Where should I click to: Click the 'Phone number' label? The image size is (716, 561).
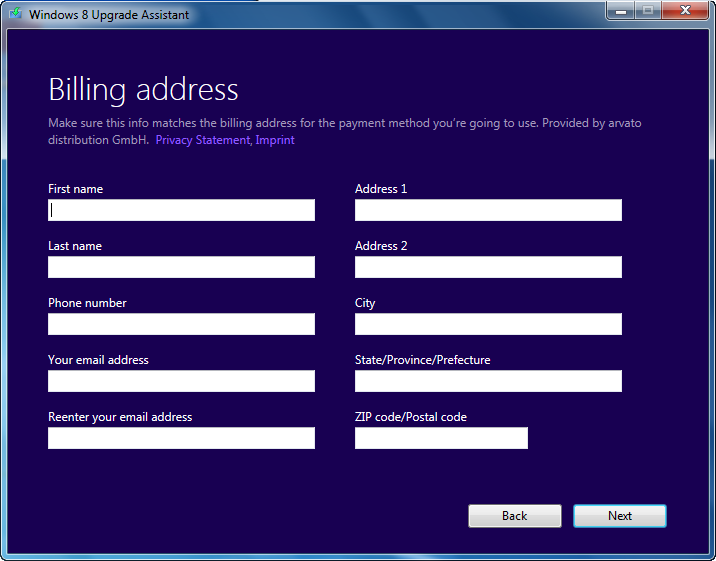[87, 303]
